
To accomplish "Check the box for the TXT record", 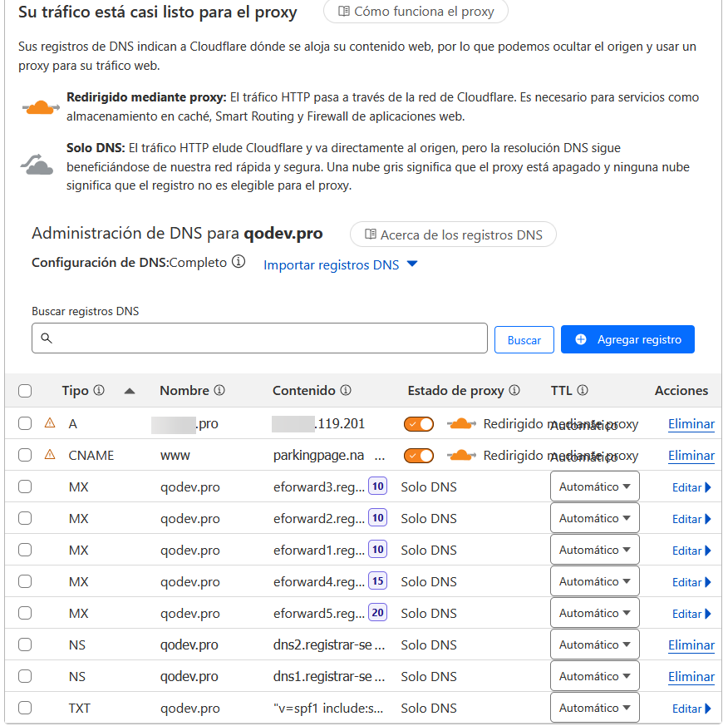I will click(25, 708).
